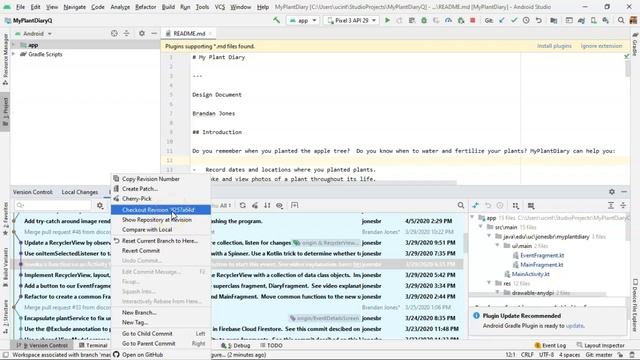Run the app with the green play icon
Screen dimensions: 640x360
tap(387, 20)
